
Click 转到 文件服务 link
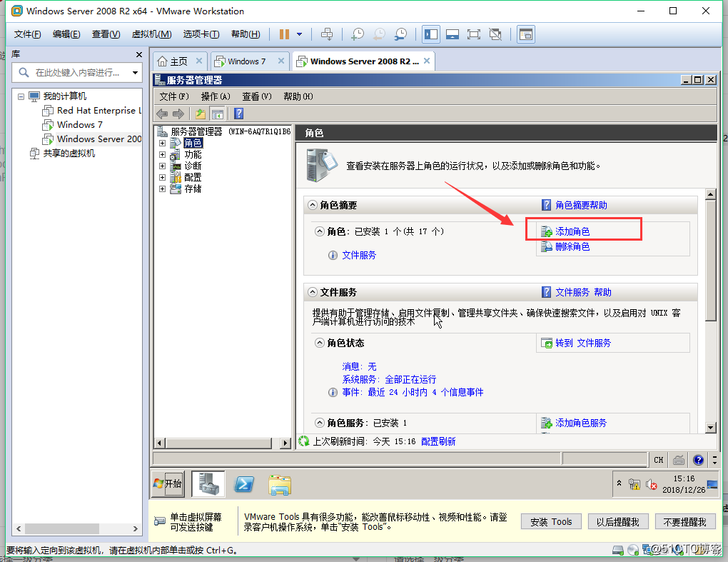pos(583,343)
